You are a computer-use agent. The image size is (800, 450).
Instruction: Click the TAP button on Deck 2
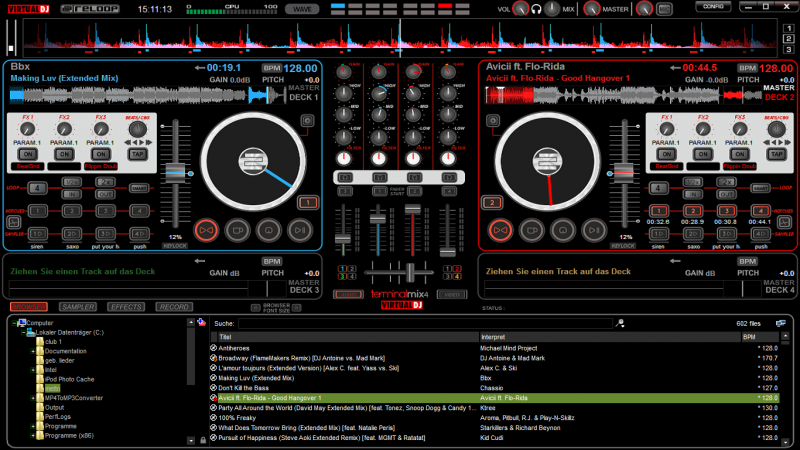(x=776, y=154)
